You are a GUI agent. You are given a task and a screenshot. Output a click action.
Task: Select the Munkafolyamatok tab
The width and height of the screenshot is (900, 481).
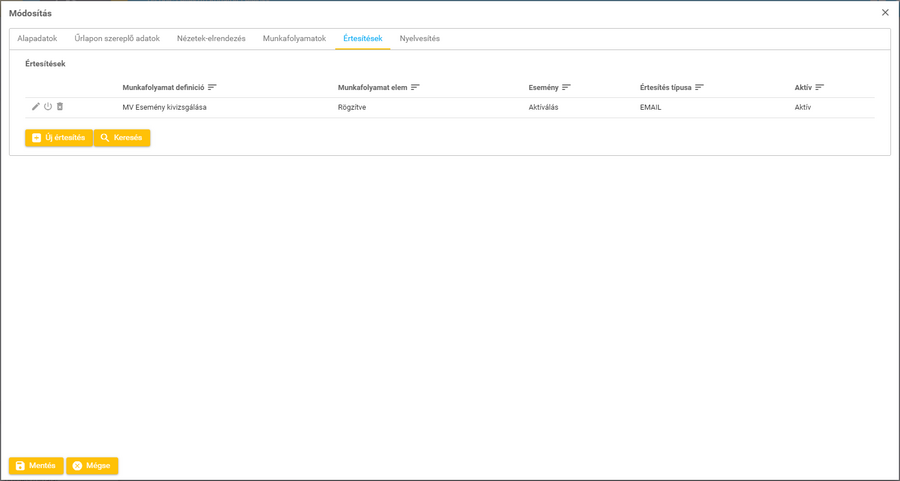(x=294, y=39)
